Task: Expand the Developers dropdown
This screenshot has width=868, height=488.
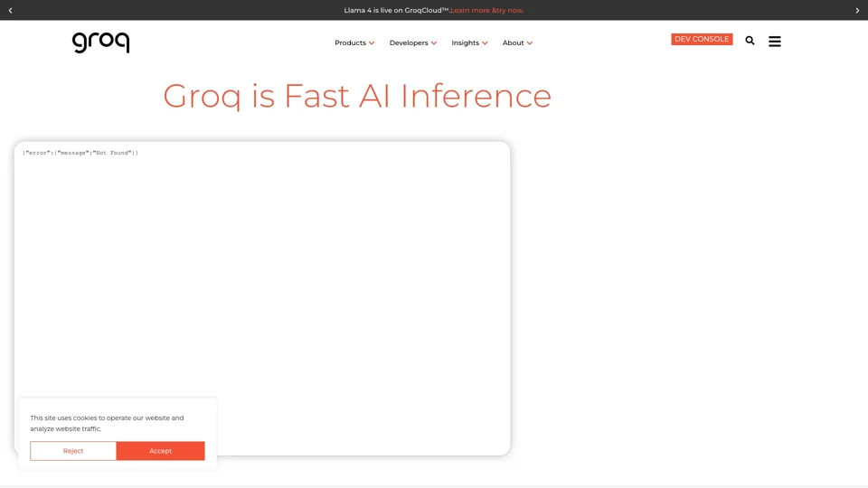Action: (x=413, y=42)
